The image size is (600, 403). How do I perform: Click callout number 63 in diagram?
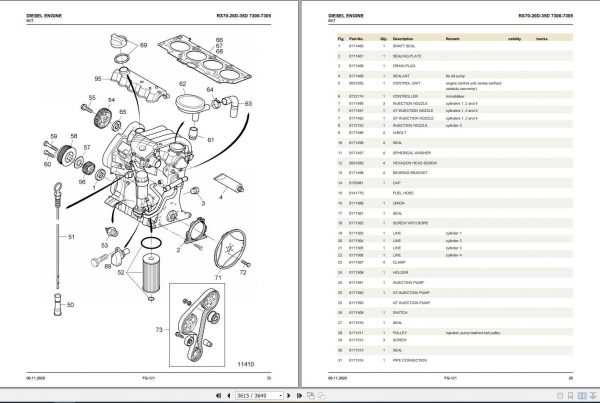coord(248,104)
